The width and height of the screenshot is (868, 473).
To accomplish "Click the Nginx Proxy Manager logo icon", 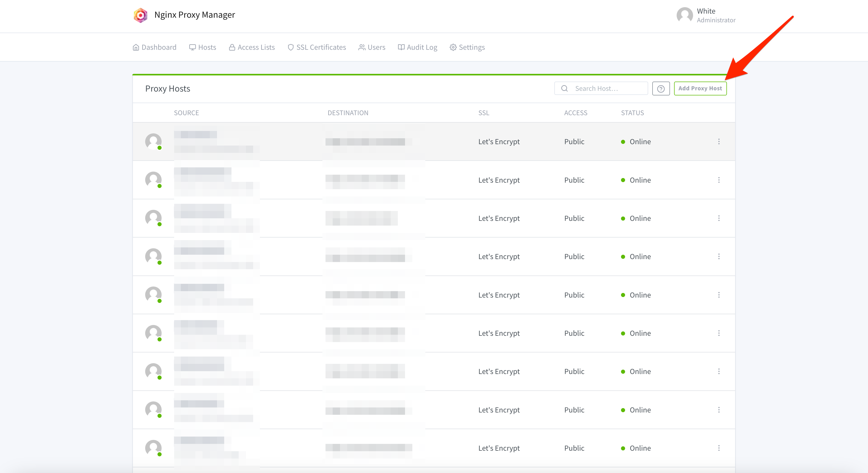I will point(141,15).
